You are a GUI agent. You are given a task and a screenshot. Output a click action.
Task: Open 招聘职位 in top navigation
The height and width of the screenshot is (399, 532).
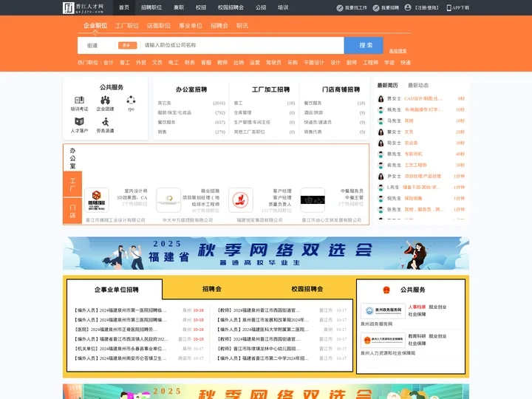[151, 7]
